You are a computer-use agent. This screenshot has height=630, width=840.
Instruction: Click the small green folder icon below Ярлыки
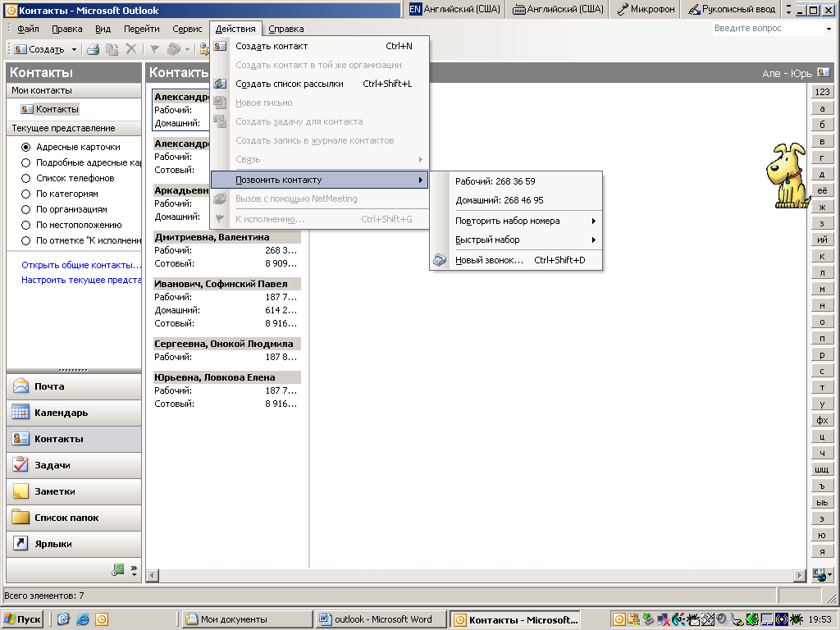click(x=118, y=570)
